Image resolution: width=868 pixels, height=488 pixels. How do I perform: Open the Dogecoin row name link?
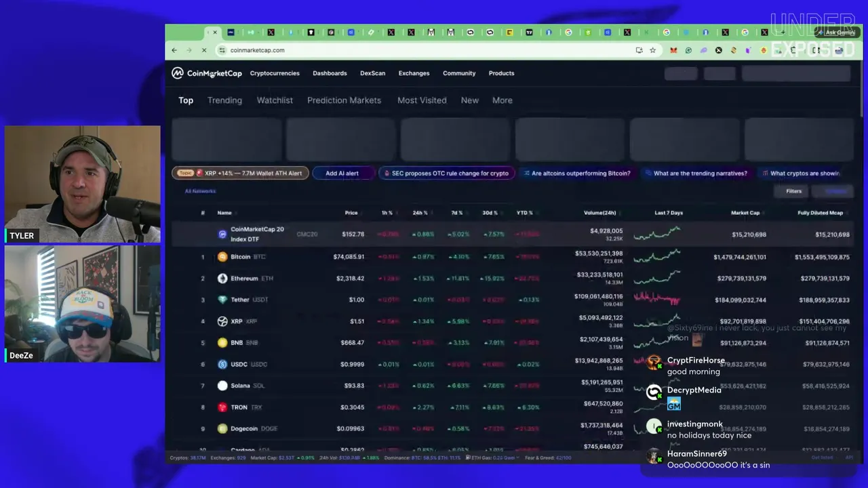tap(244, 428)
